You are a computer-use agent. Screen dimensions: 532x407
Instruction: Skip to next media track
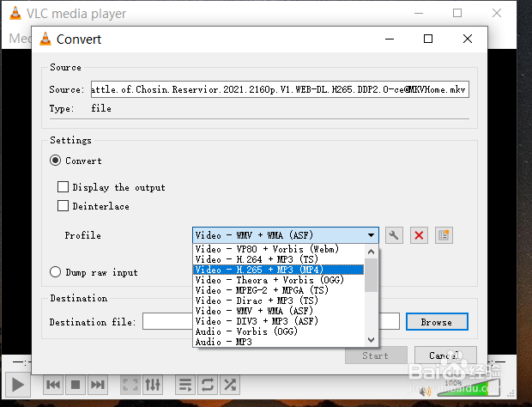[x=98, y=385]
